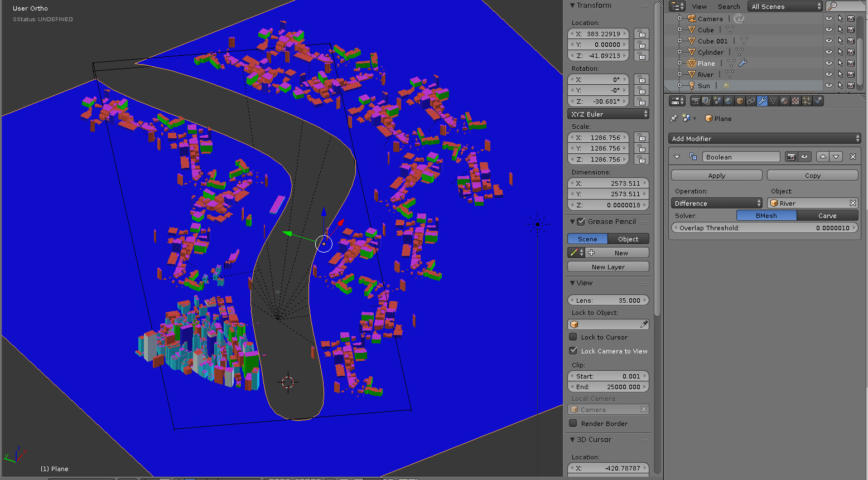
Task: Click the search magnifier field in outliner
Action: [x=845, y=6]
